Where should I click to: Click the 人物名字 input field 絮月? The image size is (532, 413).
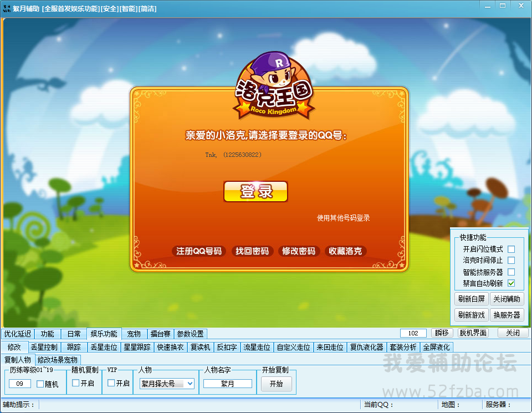228,384
